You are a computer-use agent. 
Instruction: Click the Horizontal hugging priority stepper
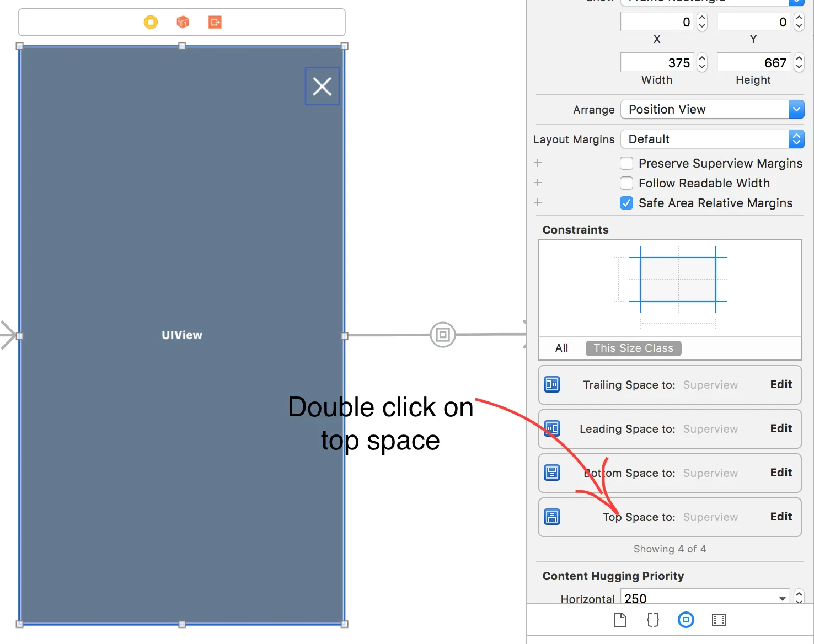click(799, 597)
